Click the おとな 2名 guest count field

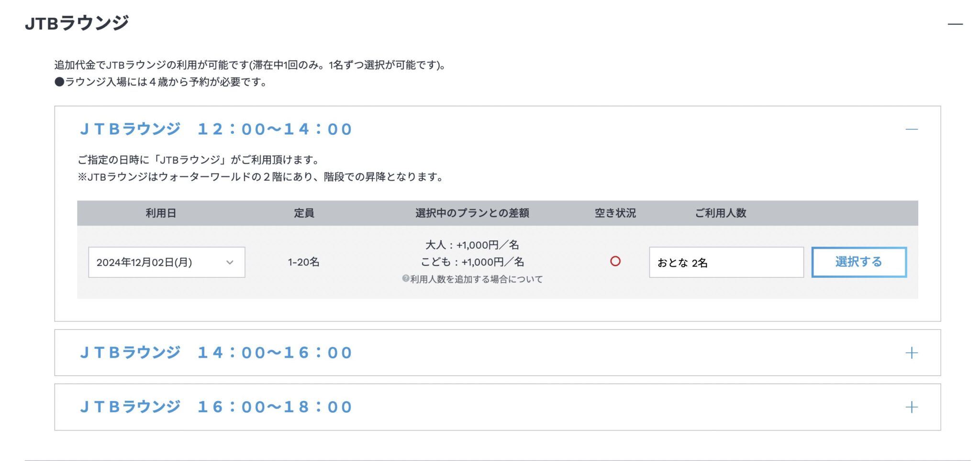(x=726, y=262)
